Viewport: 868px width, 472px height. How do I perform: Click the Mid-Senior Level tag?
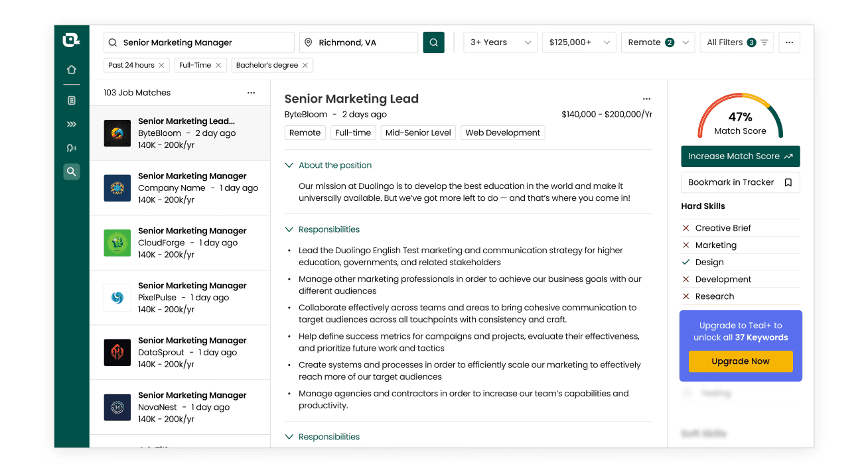(418, 133)
